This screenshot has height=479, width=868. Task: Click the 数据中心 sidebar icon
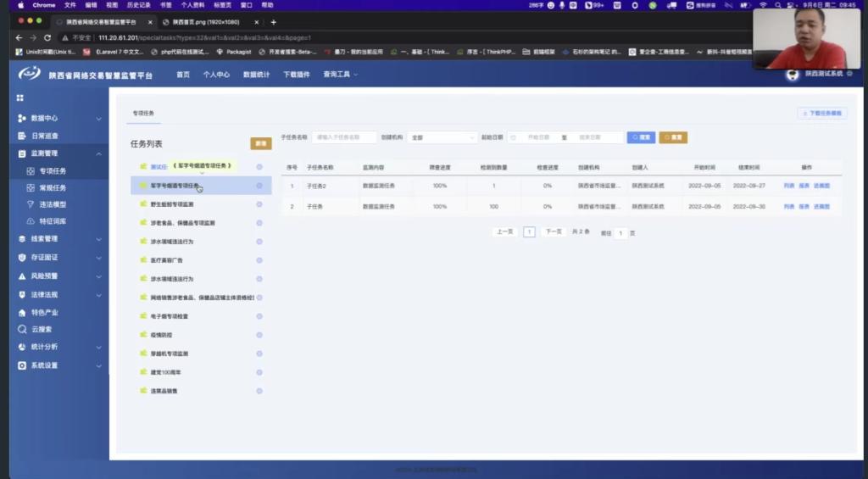coord(21,119)
